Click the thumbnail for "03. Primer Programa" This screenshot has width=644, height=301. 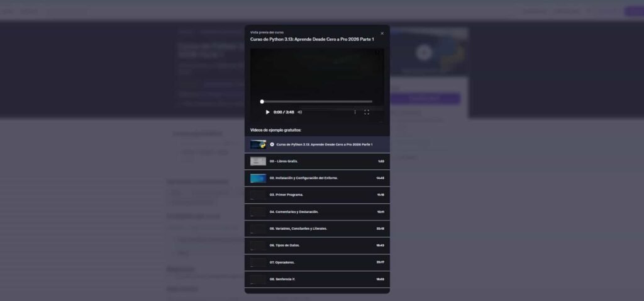tap(258, 195)
